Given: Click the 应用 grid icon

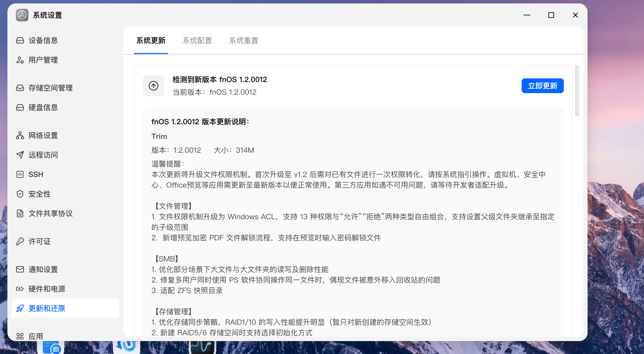Looking at the screenshot, I should click(20, 336).
